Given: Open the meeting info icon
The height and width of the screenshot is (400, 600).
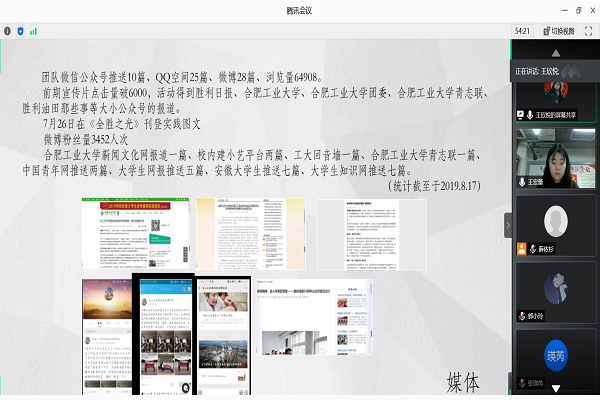Looking at the screenshot, I should [7, 31].
